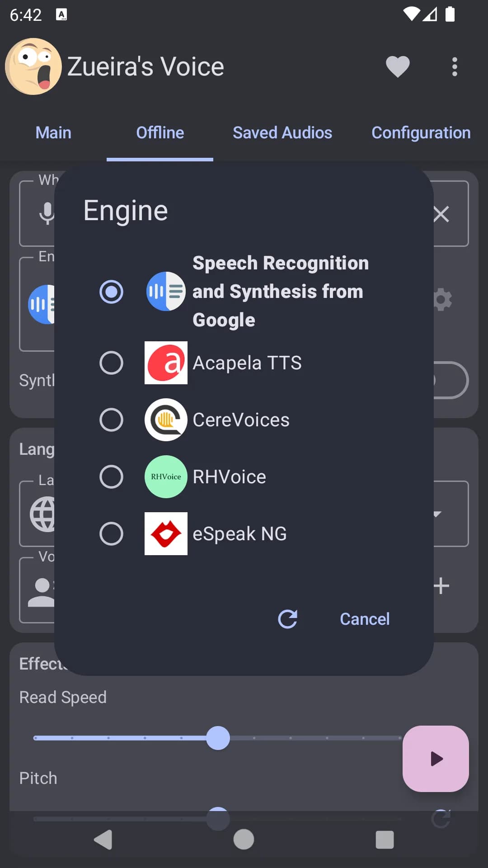Click the refresh engines icon in dialog
The height and width of the screenshot is (868, 488).
click(288, 619)
